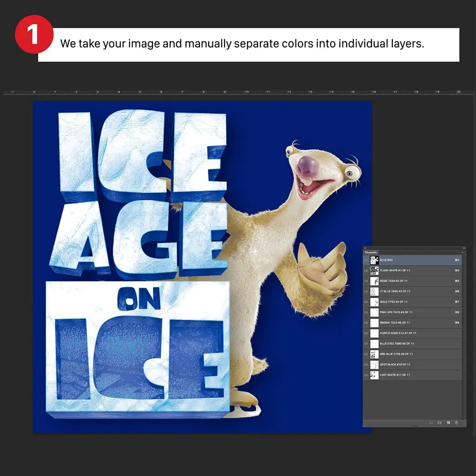Image resolution: width=476 pixels, height=476 pixels.
Task: Select the name "PURPLE NOSE 513 #7 OF 11"
Action: tap(398, 333)
